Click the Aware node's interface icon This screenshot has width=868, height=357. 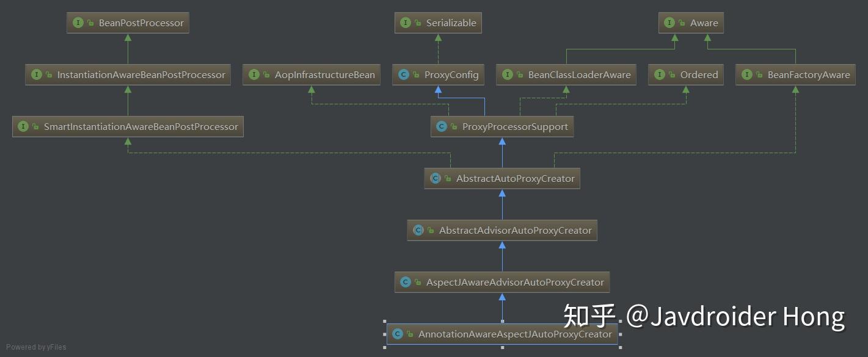coord(671,23)
